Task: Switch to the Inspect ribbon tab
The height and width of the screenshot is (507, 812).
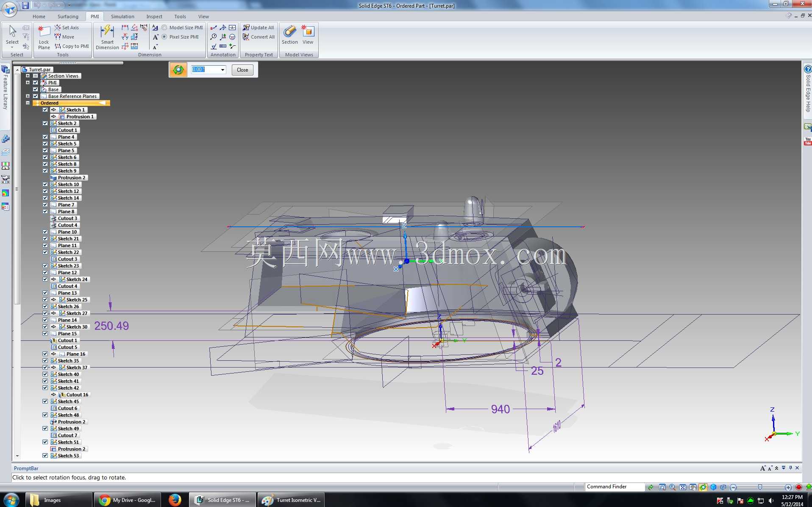Action: tap(154, 17)
